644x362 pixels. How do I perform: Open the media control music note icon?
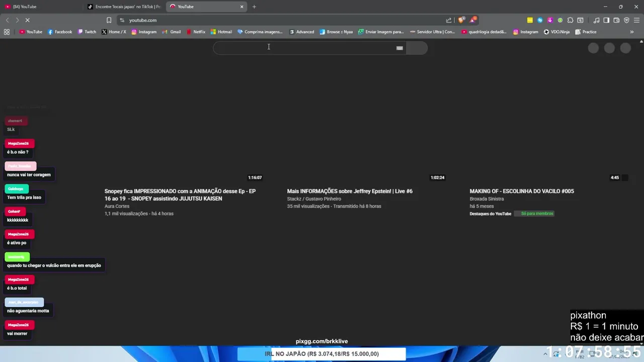coord(596,20)
